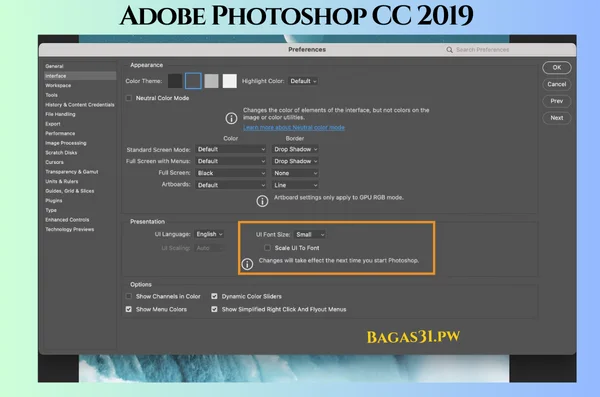600x397 pixels.
Task: Click the Cancel button
Action: pyautogui.click(x=557, y=84)
